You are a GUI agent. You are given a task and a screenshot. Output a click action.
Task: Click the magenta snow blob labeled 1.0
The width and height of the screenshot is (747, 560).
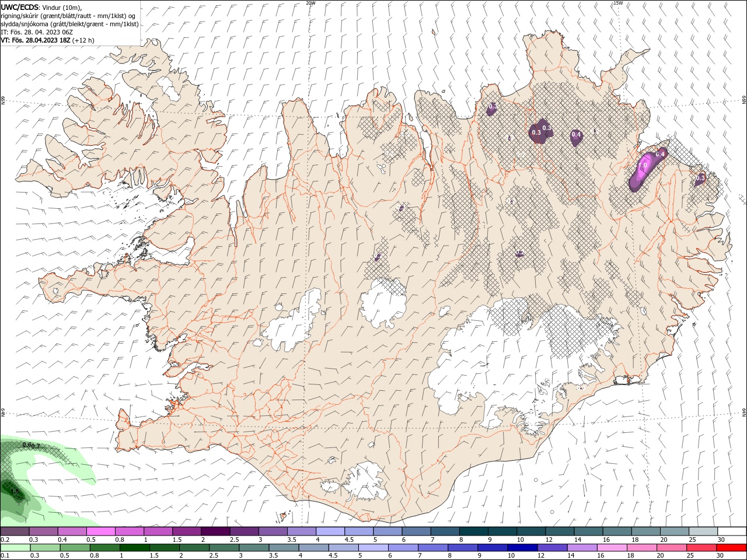[643, 167]
